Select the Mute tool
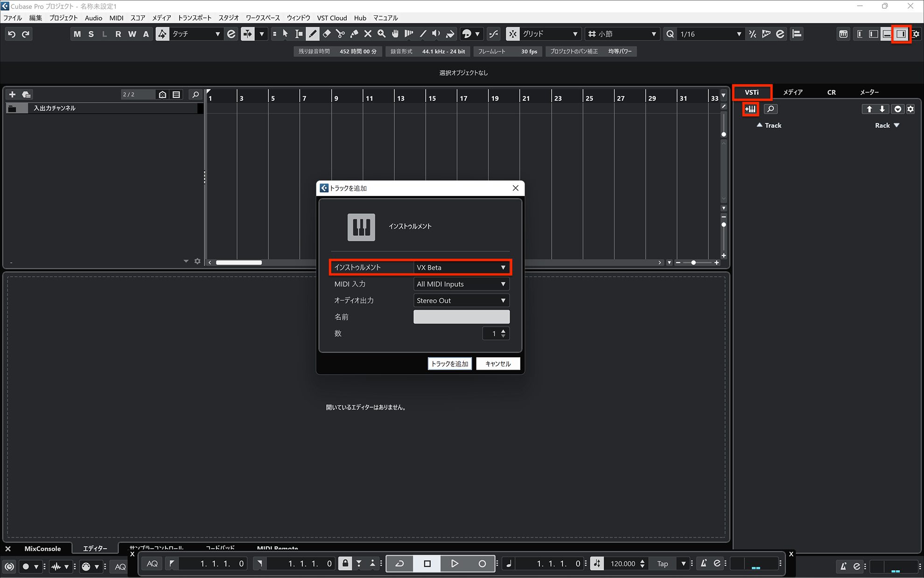This screenshot has width=924, height=578. (368, 34)
